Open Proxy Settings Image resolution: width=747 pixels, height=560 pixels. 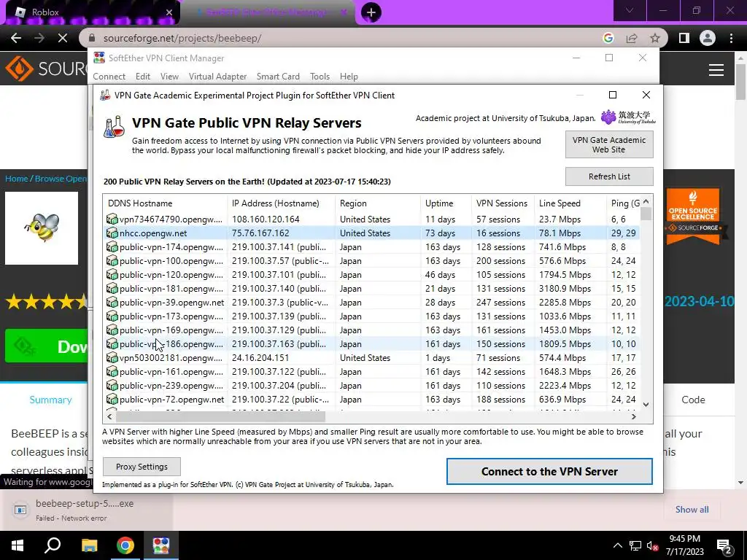click(142, 467)
